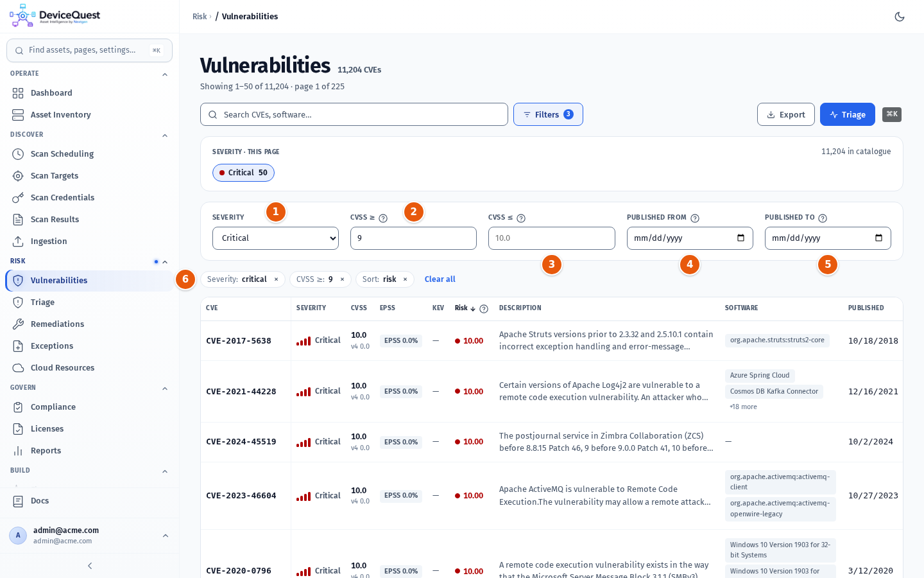Viewport: 924px width, 578px height.
Task: Focus the Search CVEs field
Action: point(354,114)
